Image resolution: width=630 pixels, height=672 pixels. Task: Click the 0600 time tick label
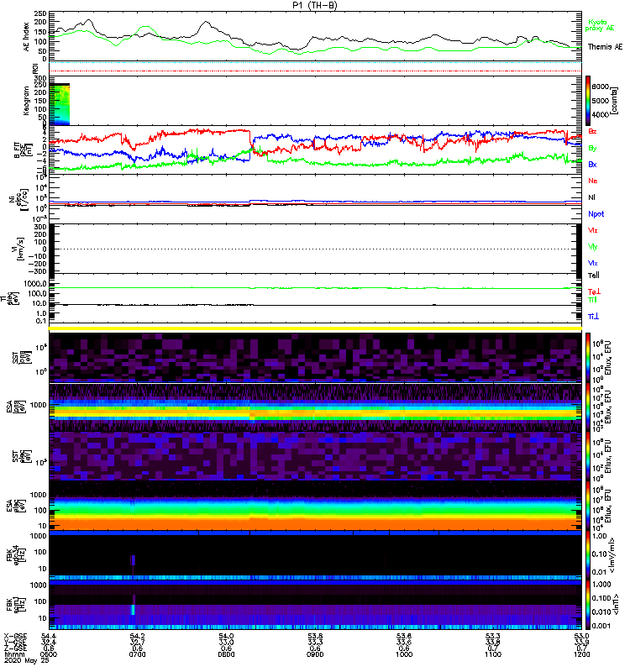point(49,654)
